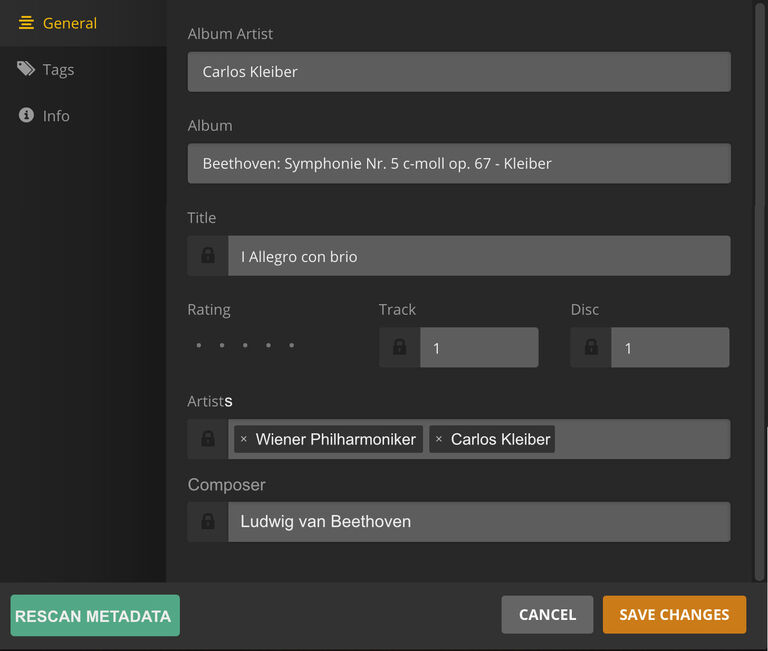Click the Album Artist input field
The height and width of the screenshot is (651, 768).
(x=459, y=72)
